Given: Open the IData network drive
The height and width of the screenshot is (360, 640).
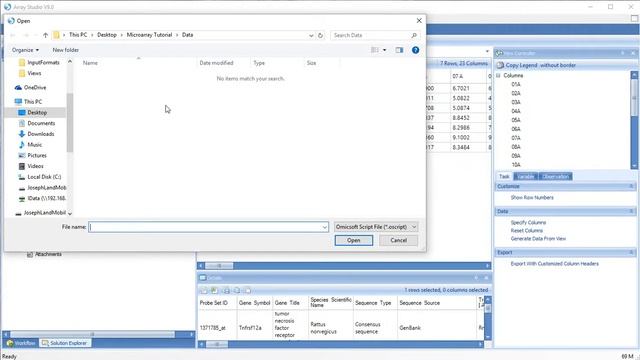Looking at the screenshot, I should pos(42,198).
